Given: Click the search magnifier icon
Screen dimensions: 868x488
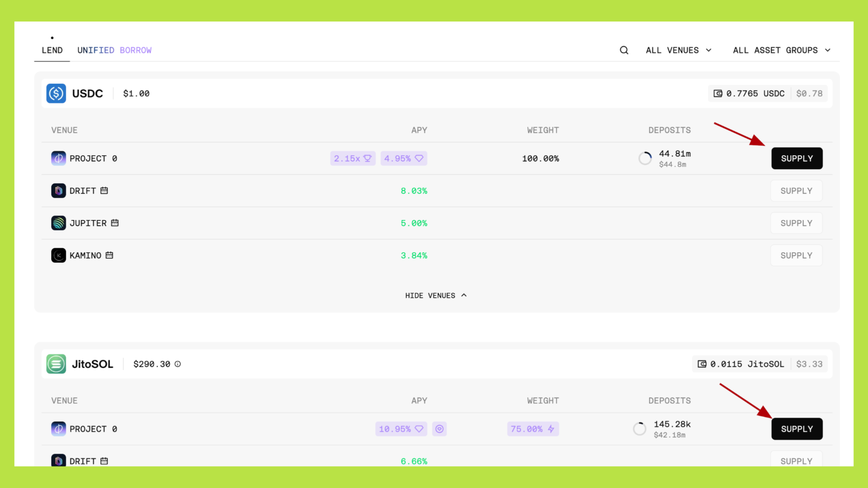Looking at the screenshot, I should 624,50.
